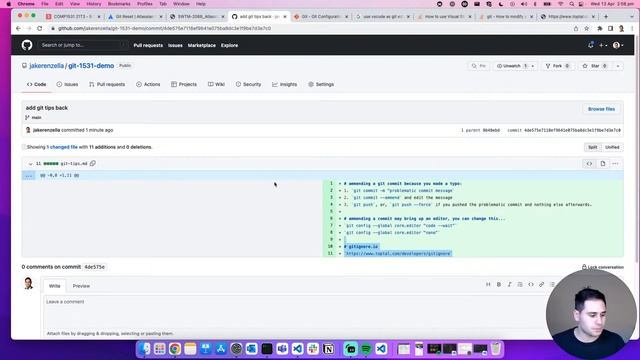Open Notion from the dock
Image resolution: width=640 pixels, height=360 pixels.
tap(329, 349)
